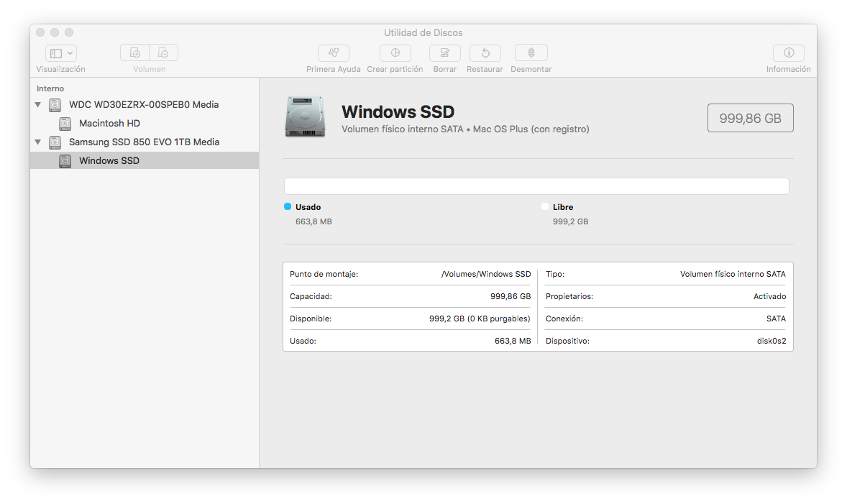Click the disk usage bar
The height and width of the screenshot is (504, 847).
tap(536, 186)
